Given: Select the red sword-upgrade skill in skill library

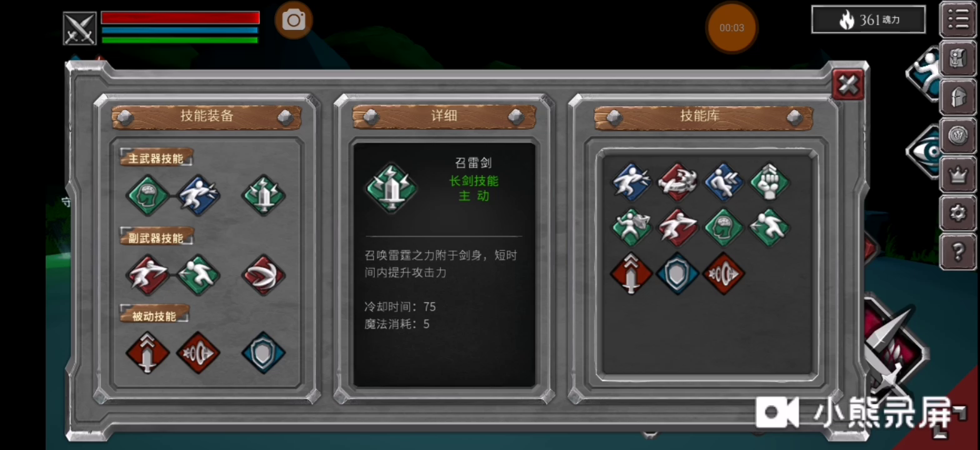Looking at the screenshot, I should tap(631, 273).
